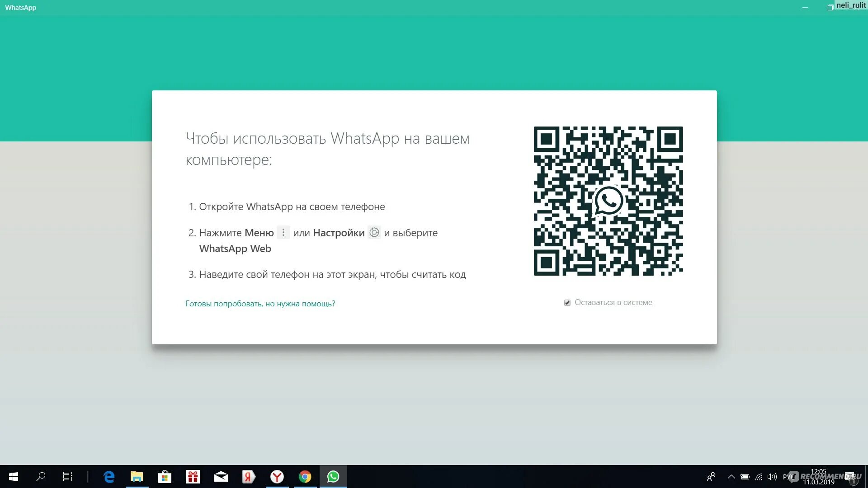Open File Explorer from the taskbar
The image size is (868, 488).
click(137, 477)
